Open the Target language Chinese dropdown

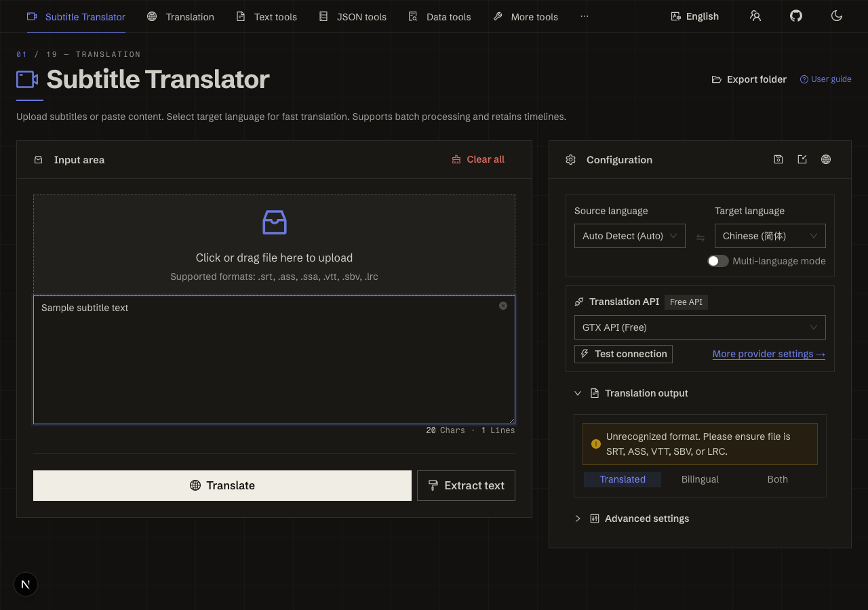770,236
